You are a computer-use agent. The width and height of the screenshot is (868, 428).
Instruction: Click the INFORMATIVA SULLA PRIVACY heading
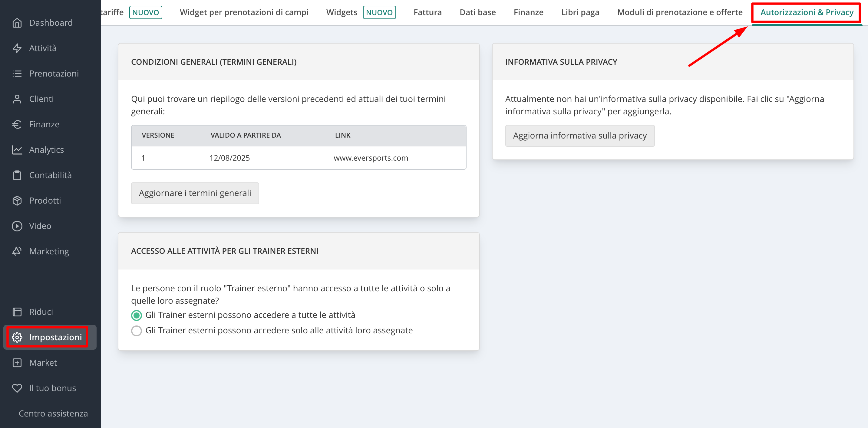click(x=561, y=62)
